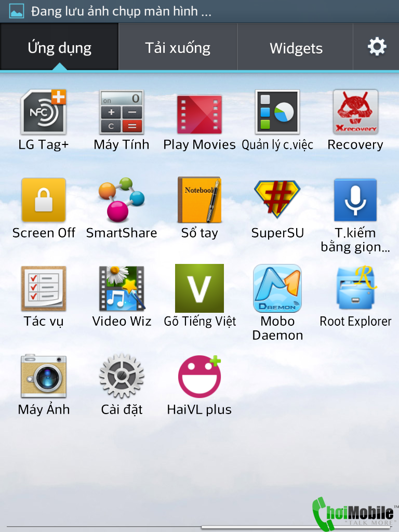Viewport: 399px width, 532px height.
Task: Switch to the Ứng dụng tab
Action: pyautogui.click(x=59, y=47)
